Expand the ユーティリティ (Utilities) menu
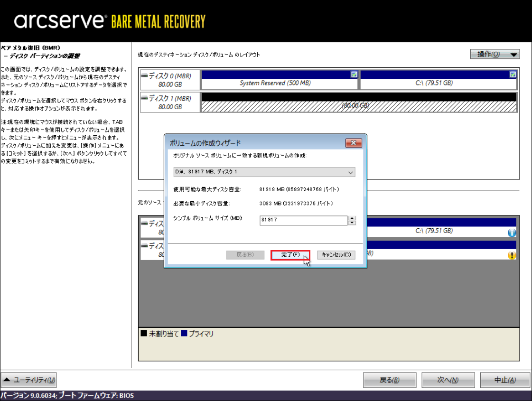This screenshot has height=401, width=532. (29, 380)
